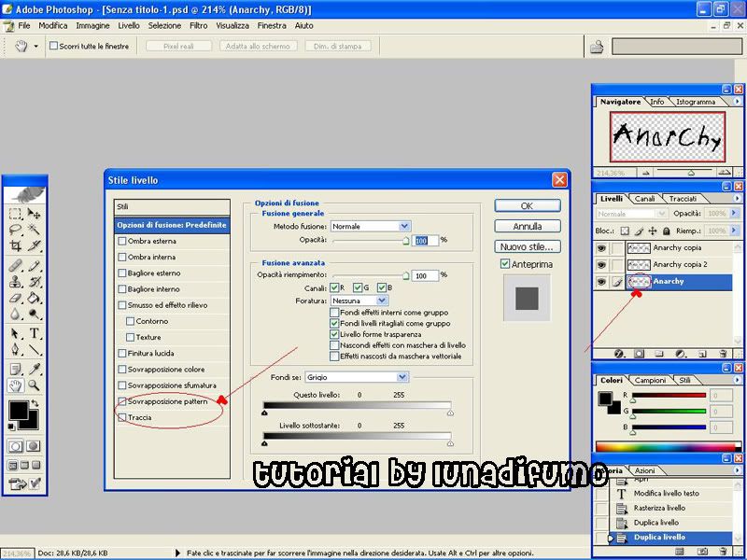Click OK in Stile livello dialog
The width and height of the screenshot is (747, 560).
click(x=528, y=205)
